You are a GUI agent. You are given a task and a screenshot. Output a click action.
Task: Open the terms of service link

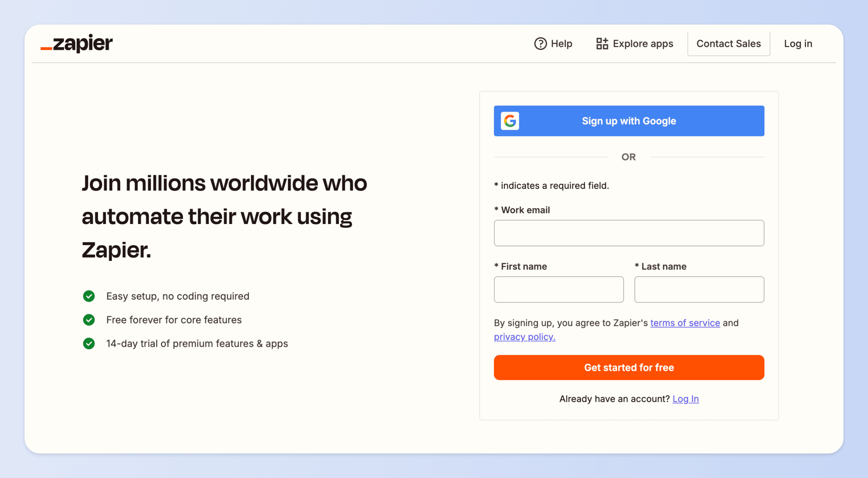685,323
